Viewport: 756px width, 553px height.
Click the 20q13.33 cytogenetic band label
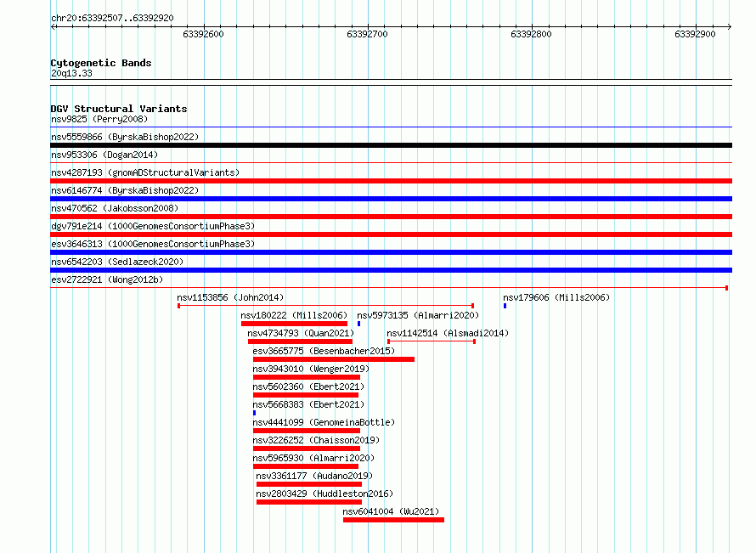click(71, 73)
